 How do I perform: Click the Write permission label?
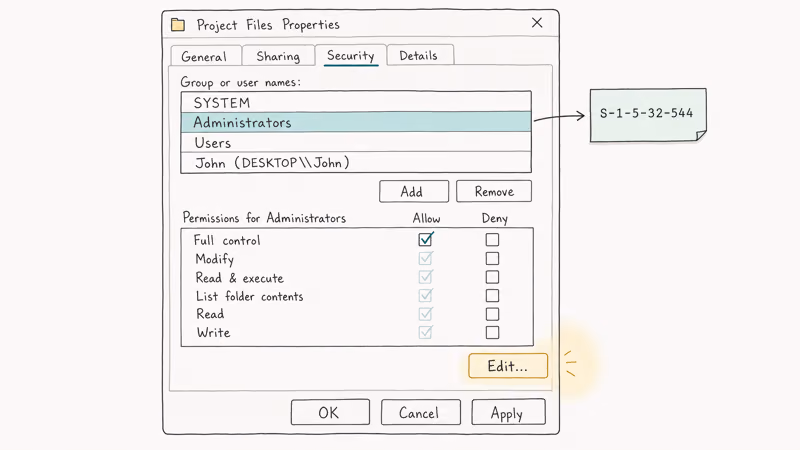pos(213,333)
